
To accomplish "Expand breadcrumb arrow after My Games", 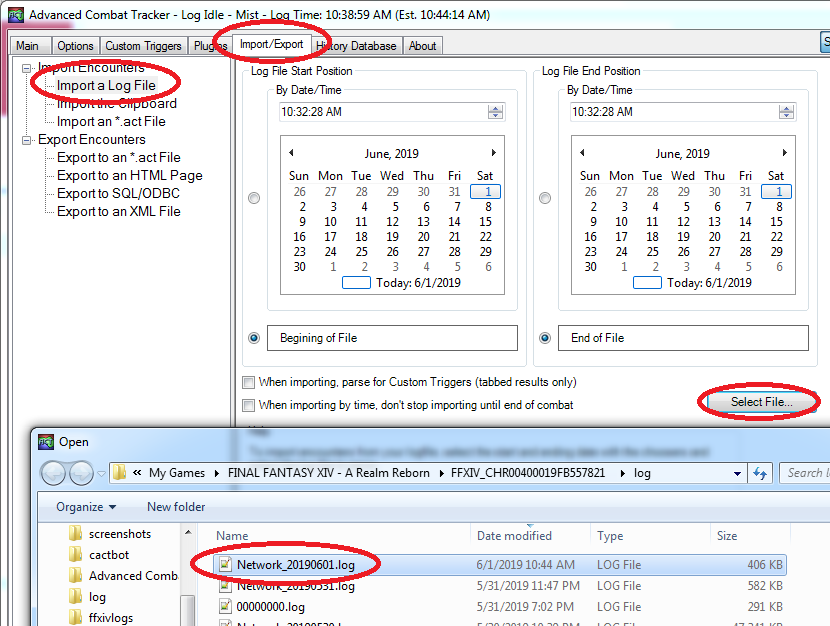I will click(x=217, y=474).
